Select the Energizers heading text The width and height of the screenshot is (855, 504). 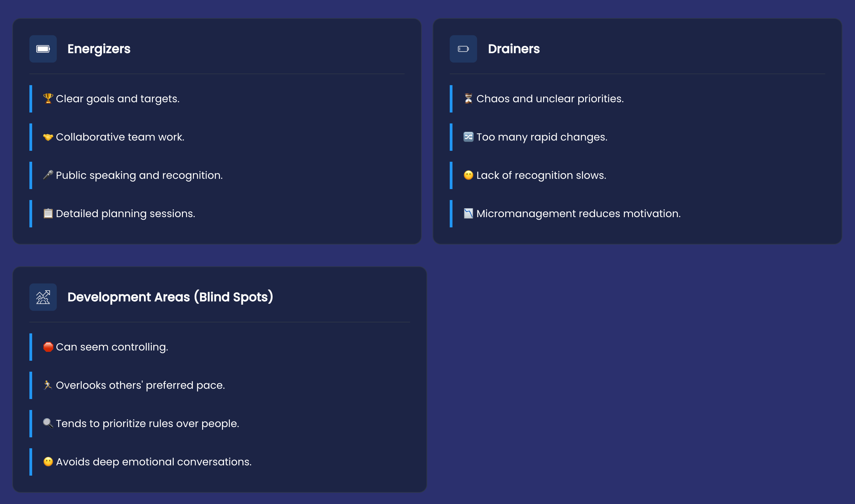coord(99,49)
